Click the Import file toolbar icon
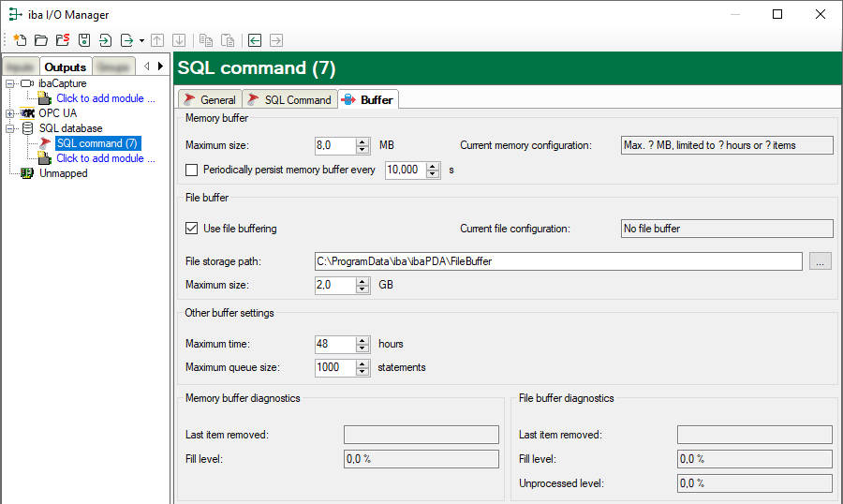This screenshot has width=843, height=504. (105, 39)
